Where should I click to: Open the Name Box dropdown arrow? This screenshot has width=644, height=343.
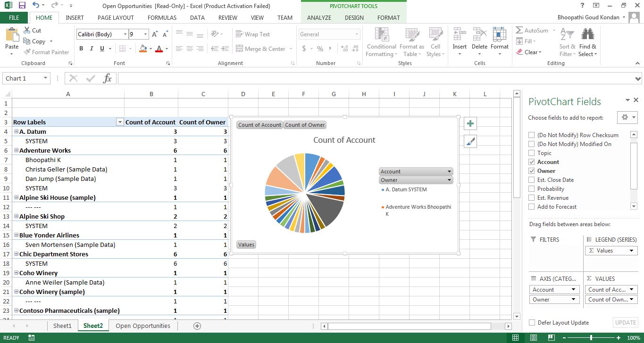click(45, 78)
